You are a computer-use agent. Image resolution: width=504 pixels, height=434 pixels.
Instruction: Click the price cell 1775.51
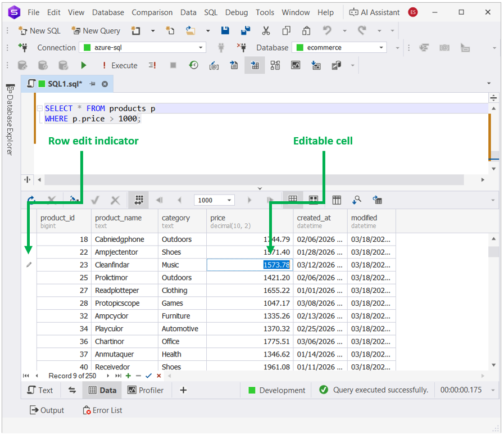[x=249, y=342]
